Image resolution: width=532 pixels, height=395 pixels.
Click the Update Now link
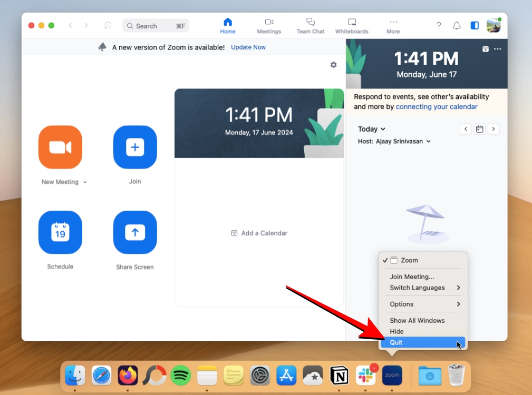pos(248,47)
